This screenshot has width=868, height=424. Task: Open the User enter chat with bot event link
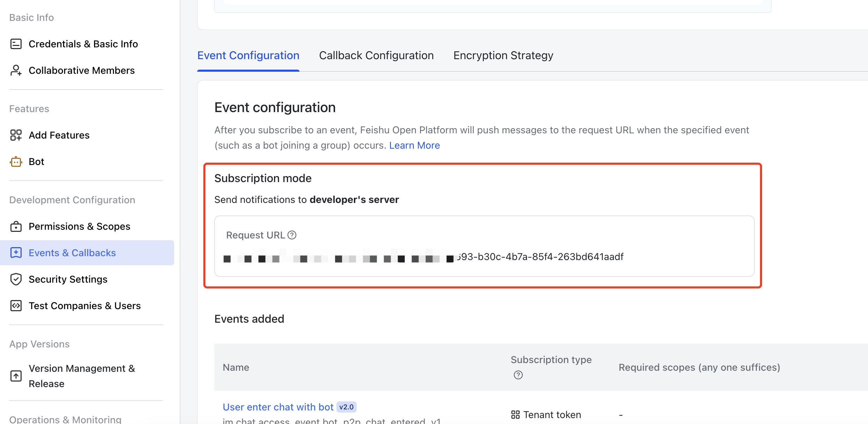coord(278,407)
